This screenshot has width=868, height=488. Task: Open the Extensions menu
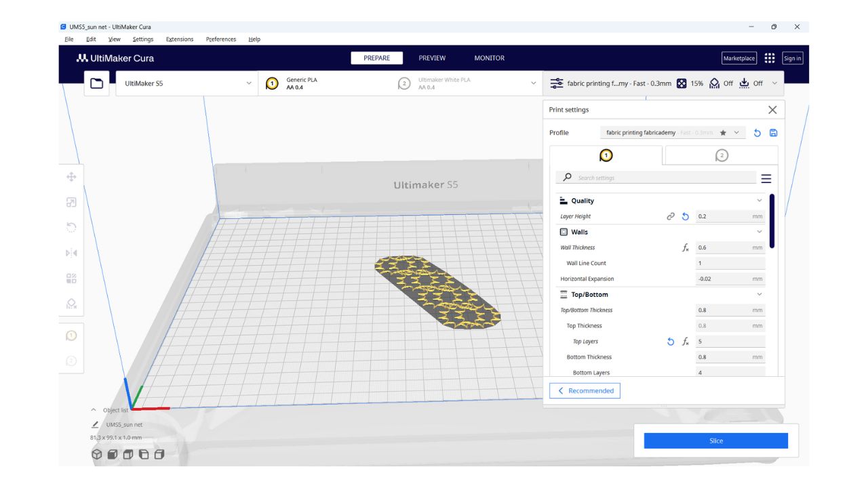tap(180, 39)
